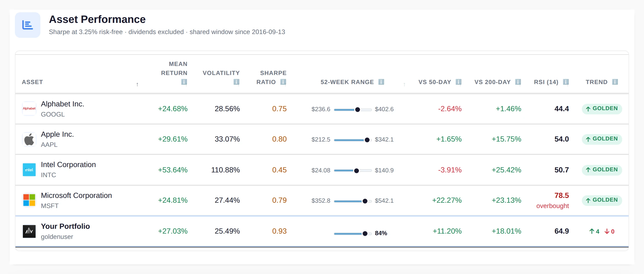Click Intel mean return +53.64%
Viewport: 644px width, 274px height.
coord(173,170)
